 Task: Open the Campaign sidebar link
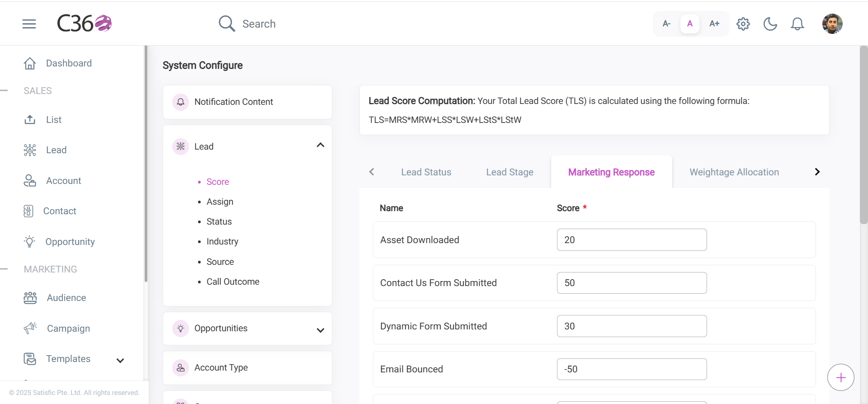coord(69,329)
